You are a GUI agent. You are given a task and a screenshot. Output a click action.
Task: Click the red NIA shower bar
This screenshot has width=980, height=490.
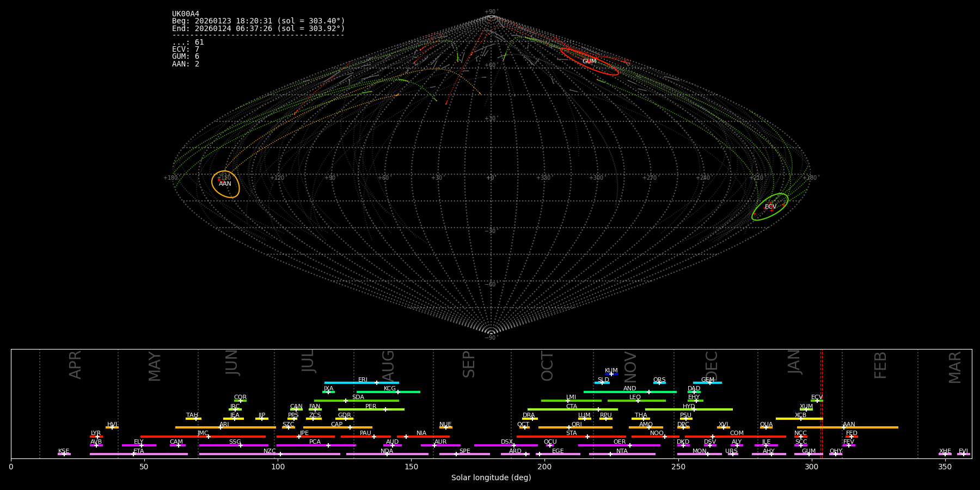423,437
